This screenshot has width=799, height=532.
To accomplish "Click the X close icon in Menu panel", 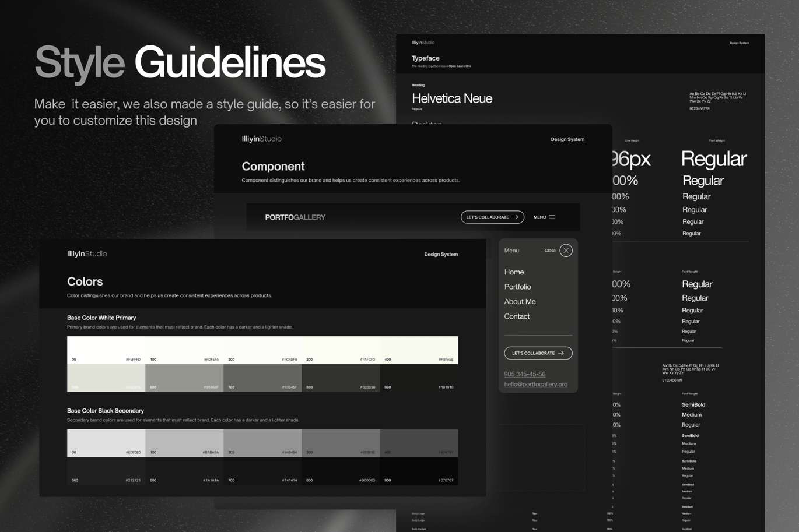I will coord(566,251).
